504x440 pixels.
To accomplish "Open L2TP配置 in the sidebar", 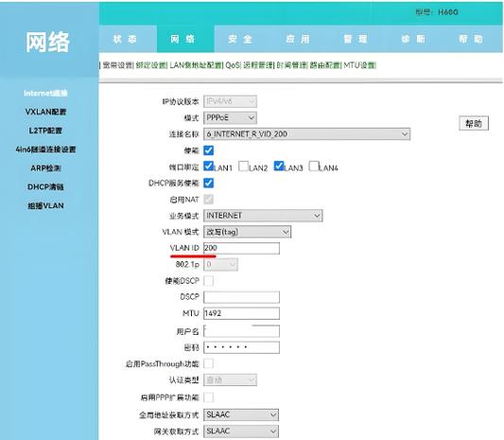I will (45, 131).
